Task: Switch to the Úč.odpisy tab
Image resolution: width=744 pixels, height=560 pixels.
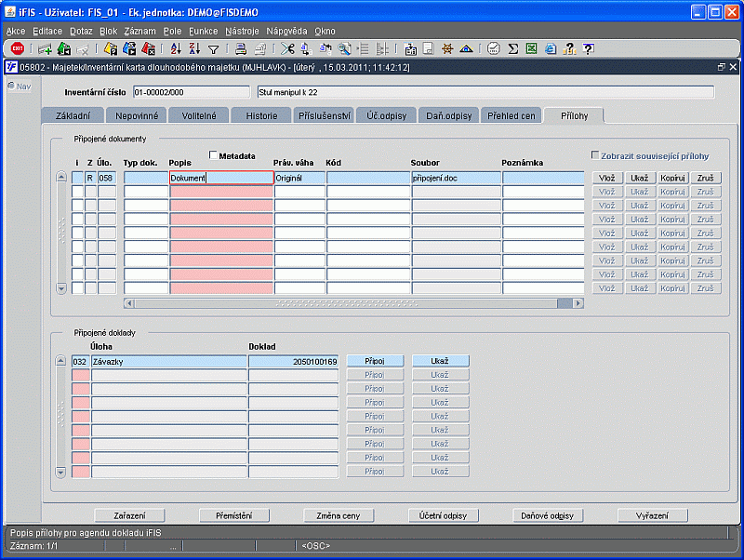Action: (386, 115)
